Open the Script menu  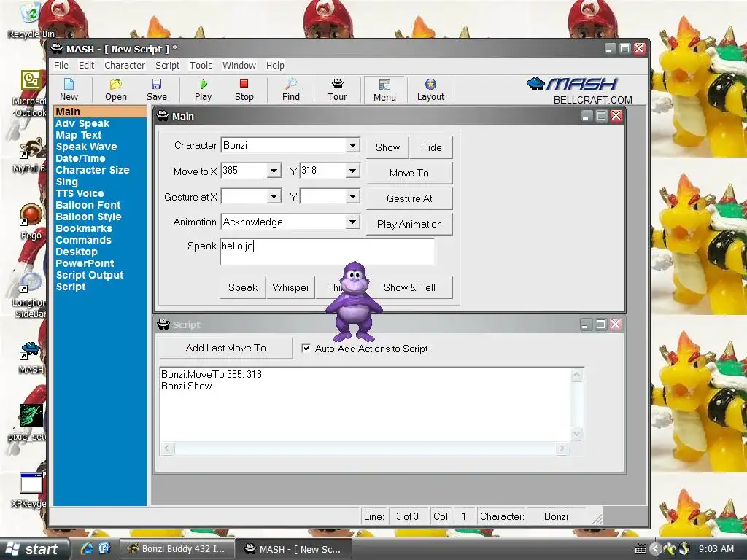[x=167, y=65]
